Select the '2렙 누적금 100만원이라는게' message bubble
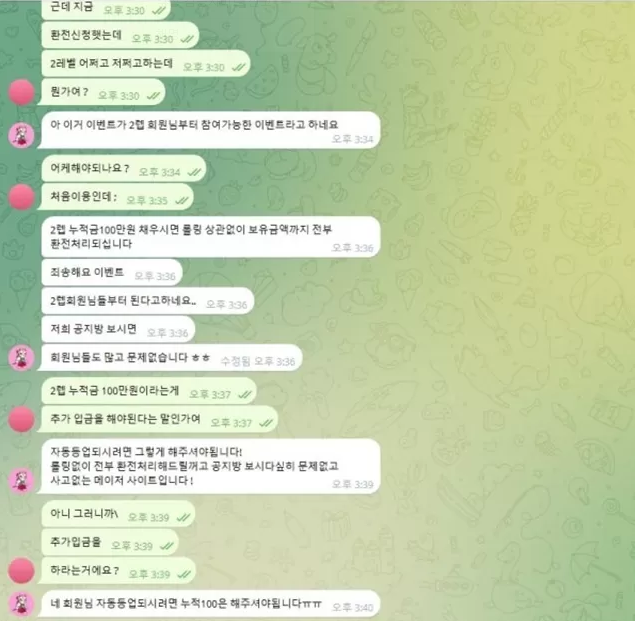635x621 pixels. (149, 391)
